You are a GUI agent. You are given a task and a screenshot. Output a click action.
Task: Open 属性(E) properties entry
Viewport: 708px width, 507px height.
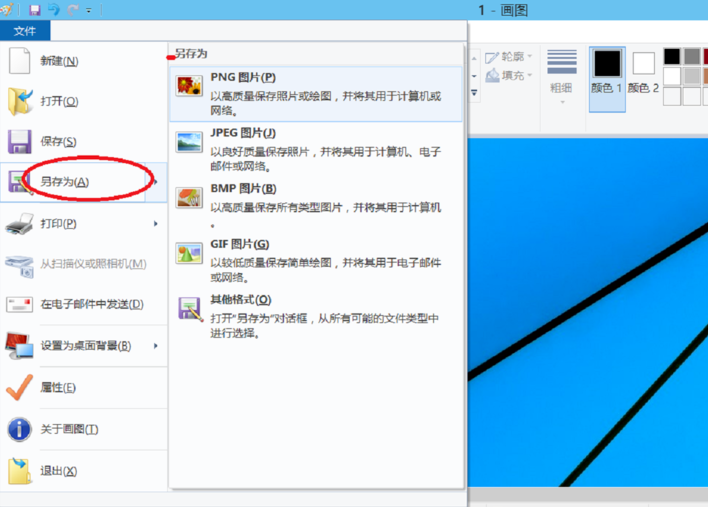pyautogui.click(x=84, y=387)
